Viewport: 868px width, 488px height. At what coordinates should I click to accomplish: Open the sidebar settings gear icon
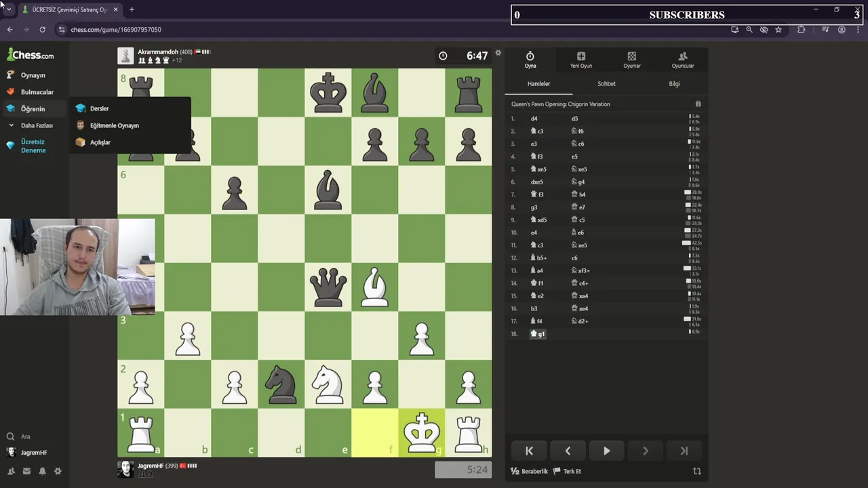(x=58, y=471)
